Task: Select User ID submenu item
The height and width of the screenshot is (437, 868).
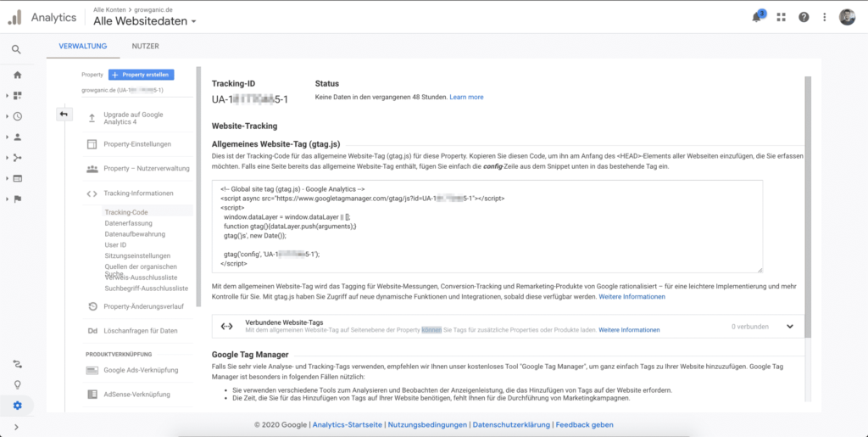Action: (115, 245)
